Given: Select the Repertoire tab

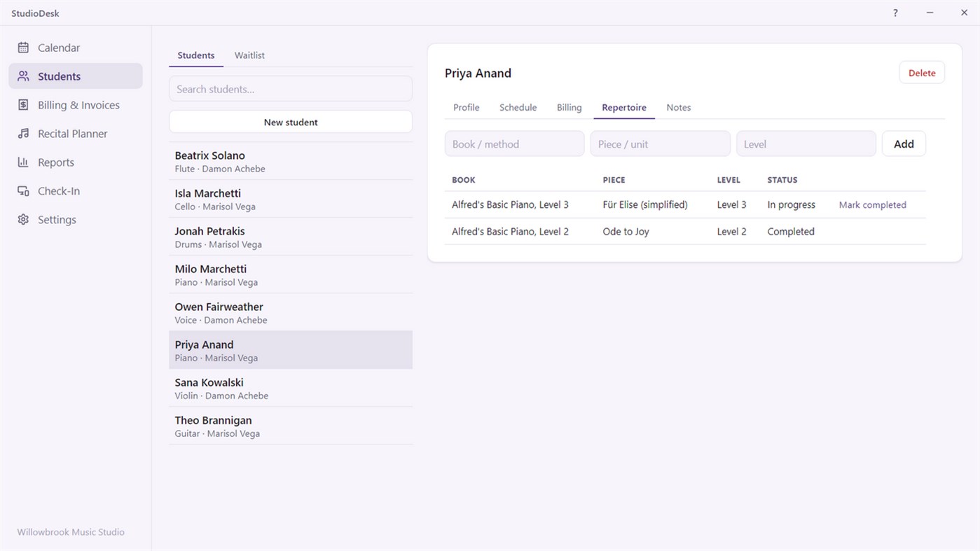Looking at the screenshot, I should coord(624,107).
